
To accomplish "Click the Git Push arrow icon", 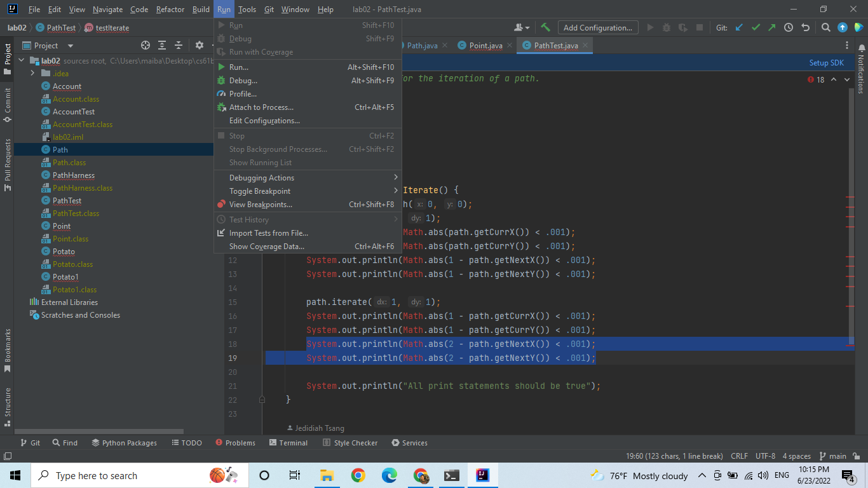I will click(771, 27).
